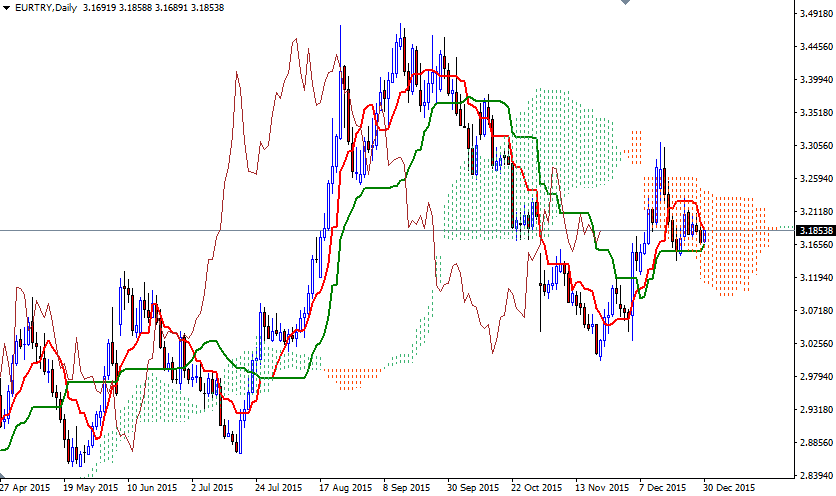Image resolution: width=836 pixels, height=496 pixels.
Task: Select the current price label 3.18538
Action: point(815,231)
